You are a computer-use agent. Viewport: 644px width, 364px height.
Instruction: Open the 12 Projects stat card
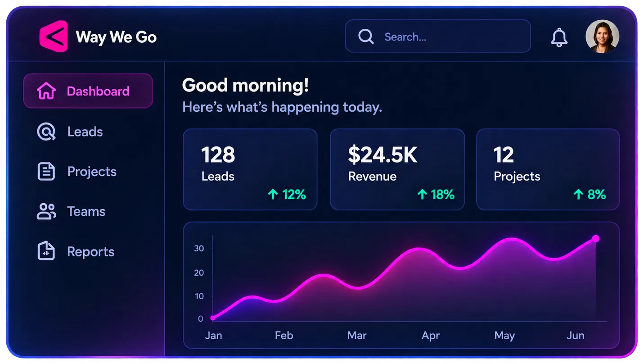[548, 169]
